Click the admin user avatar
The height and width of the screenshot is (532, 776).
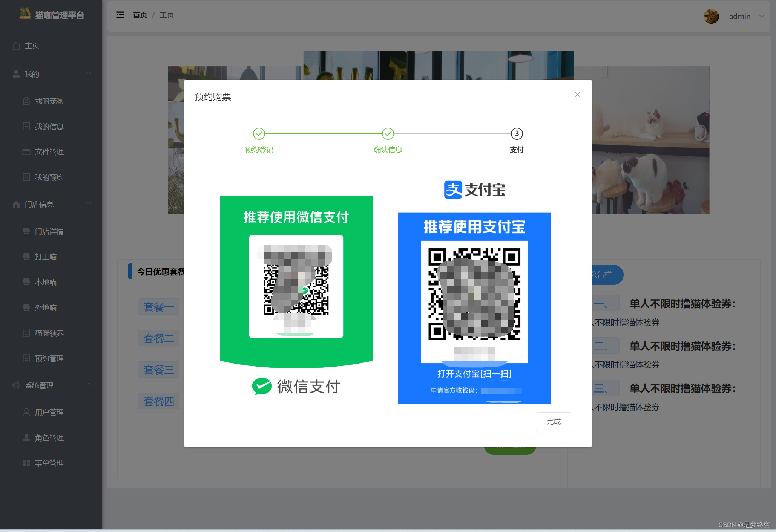711,16
